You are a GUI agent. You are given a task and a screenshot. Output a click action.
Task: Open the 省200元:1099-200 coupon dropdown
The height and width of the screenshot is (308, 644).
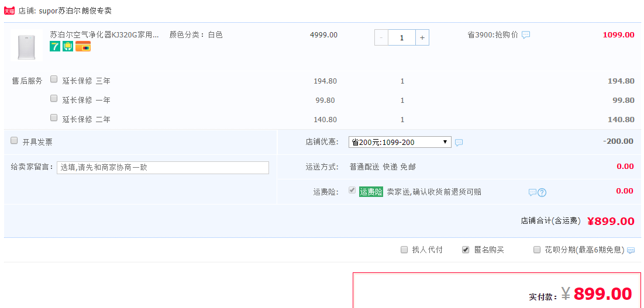(x=400, y=142)
